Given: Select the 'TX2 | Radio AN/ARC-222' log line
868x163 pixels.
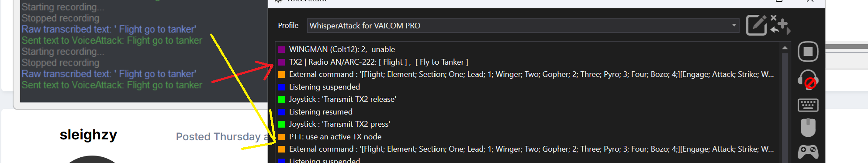Looking at the screenshot, I should tap(379, 62).
